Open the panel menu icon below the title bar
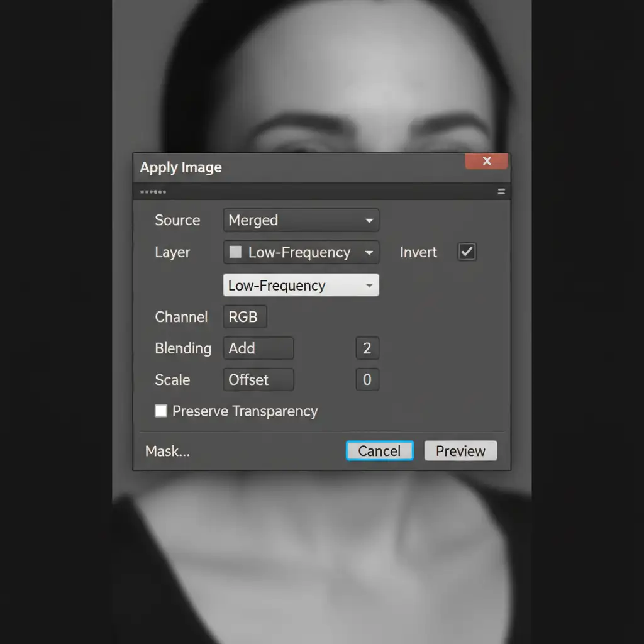Screen dimensions: 644x644 pyautogui.click(x=501, y=192)
